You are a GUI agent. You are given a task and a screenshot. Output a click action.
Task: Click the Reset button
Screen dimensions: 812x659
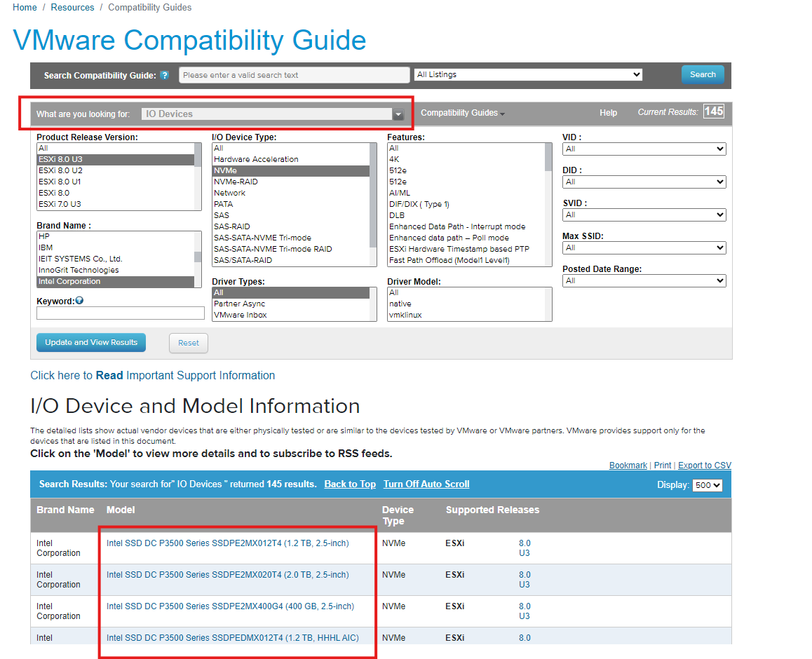point(188,343)
